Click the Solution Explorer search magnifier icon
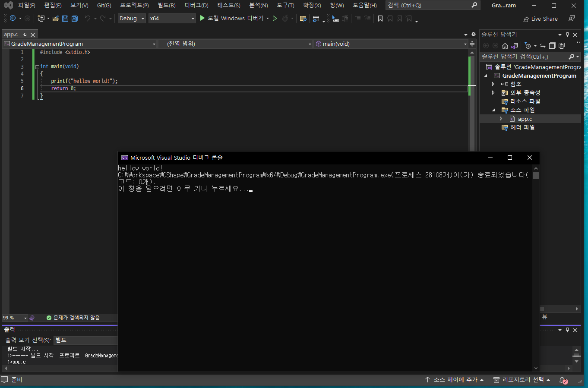Image resolution: width=588 pixels, height=388 pixels. coord(572,57)
